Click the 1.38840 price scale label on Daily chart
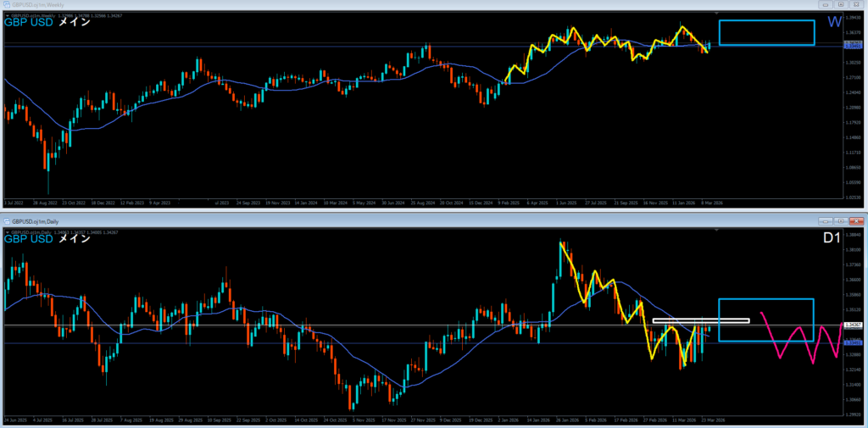This screenshot has width=868, height=428. 853,235
